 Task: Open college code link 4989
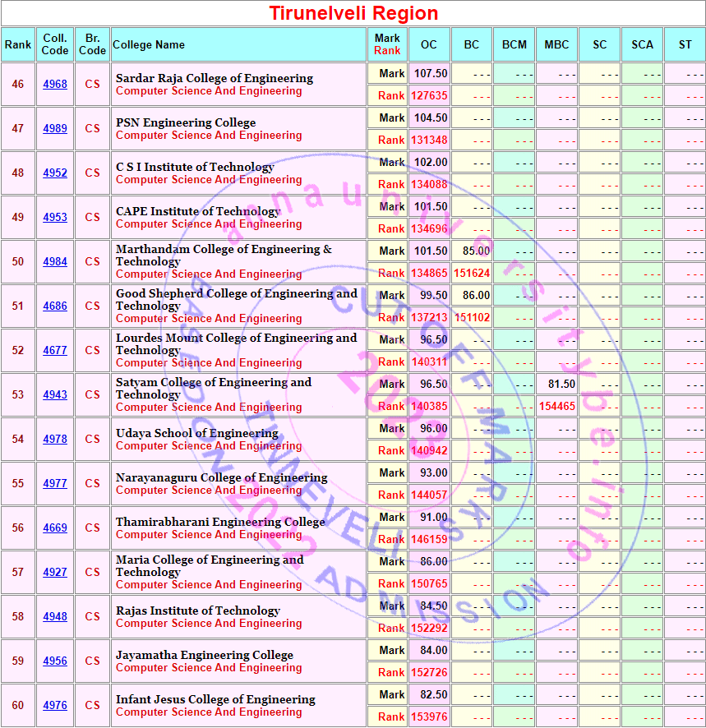(55, 129)
